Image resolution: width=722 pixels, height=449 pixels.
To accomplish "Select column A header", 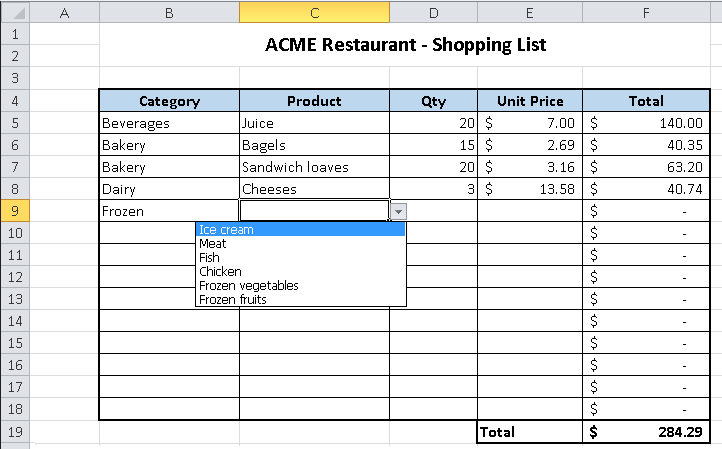I will coord(64,13).
